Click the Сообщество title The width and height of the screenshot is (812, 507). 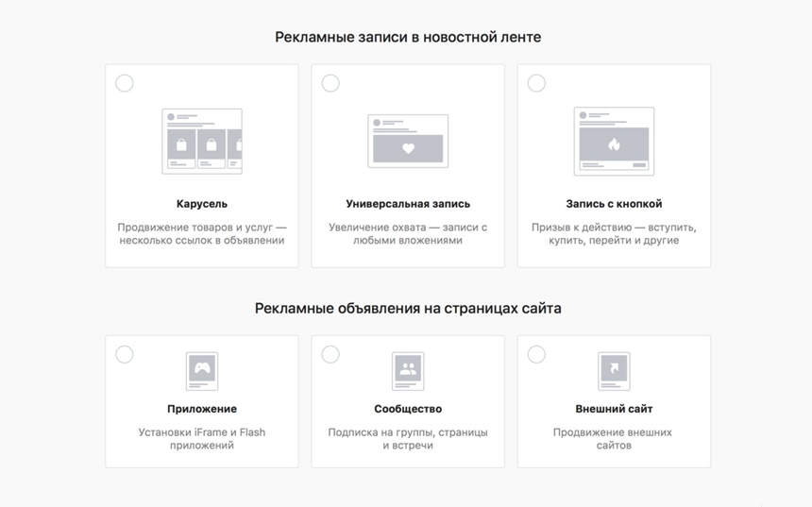coord(408,409)
